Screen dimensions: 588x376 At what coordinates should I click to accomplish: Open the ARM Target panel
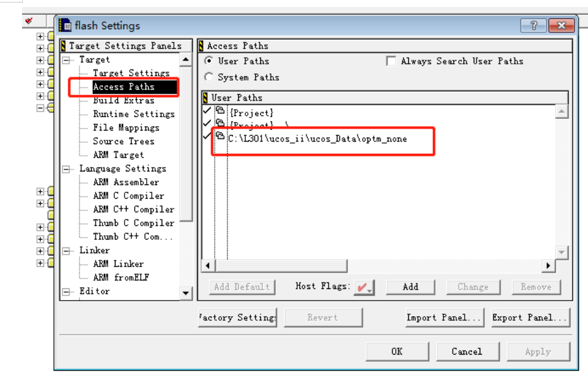tap(119, 155)
